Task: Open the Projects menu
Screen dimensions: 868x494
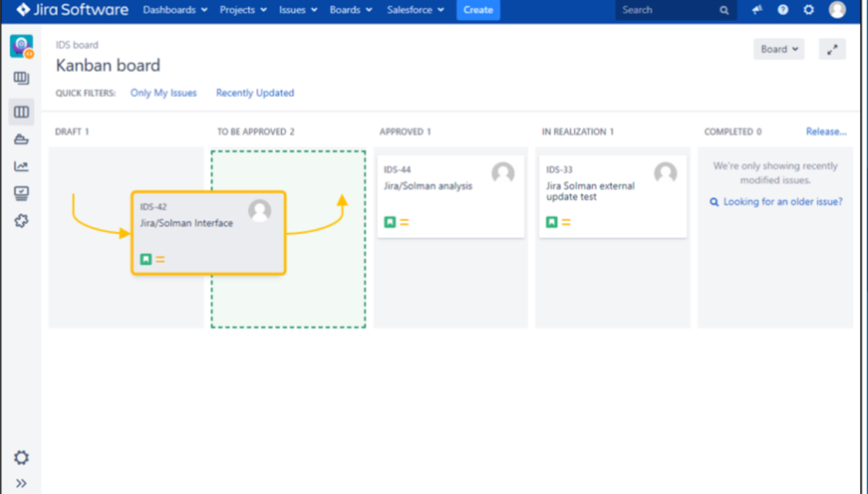Action: point(243,10)
